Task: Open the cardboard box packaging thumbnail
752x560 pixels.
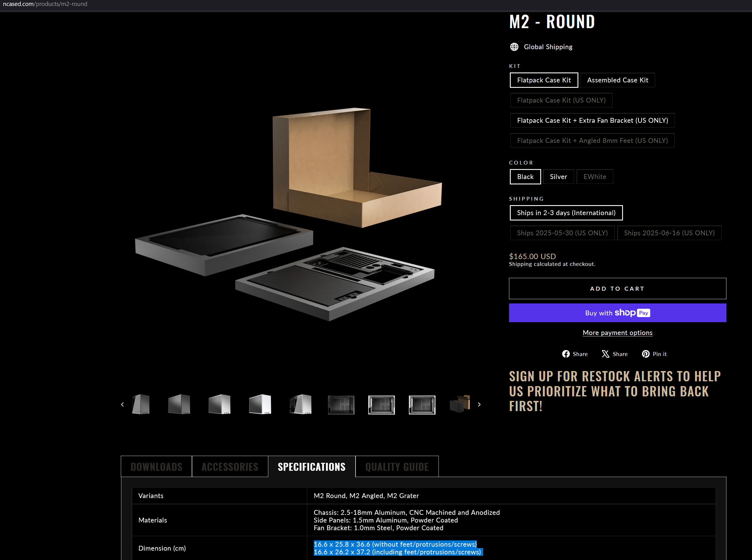Action: pos(460,404)
